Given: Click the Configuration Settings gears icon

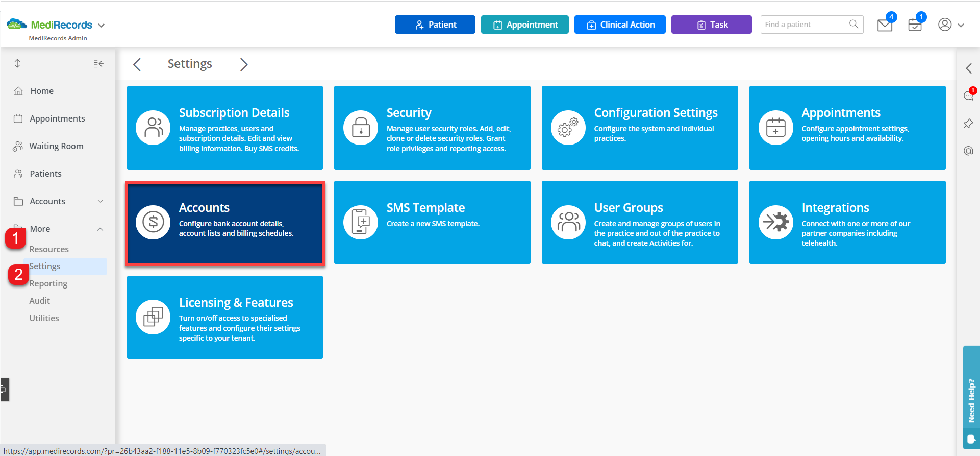Looking at the screenshot, I should coord(568,128).
